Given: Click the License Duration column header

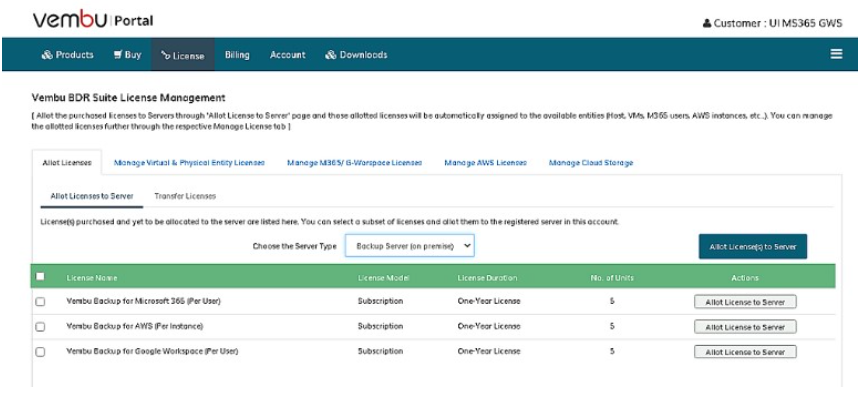Looking at the screenshot, I should tap(487, 278).
